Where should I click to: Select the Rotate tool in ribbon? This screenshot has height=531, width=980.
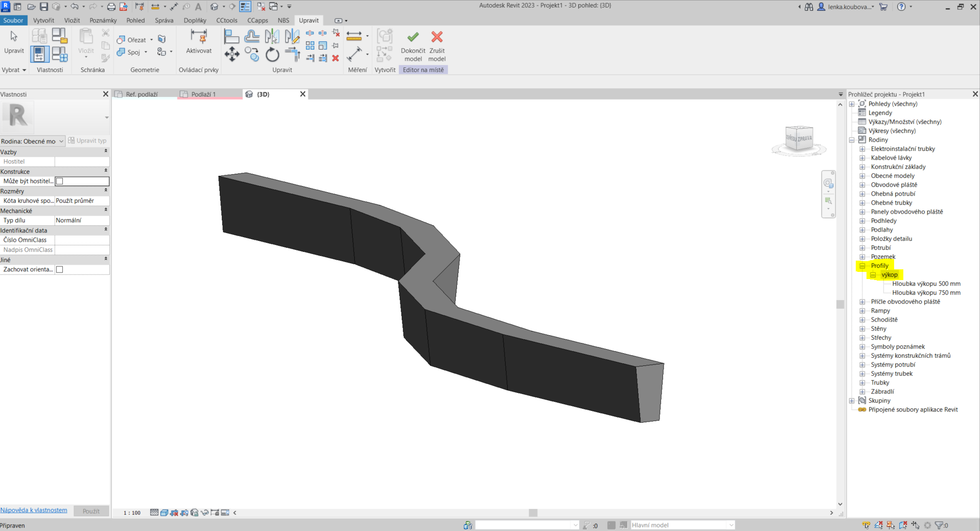pos(272,54)
